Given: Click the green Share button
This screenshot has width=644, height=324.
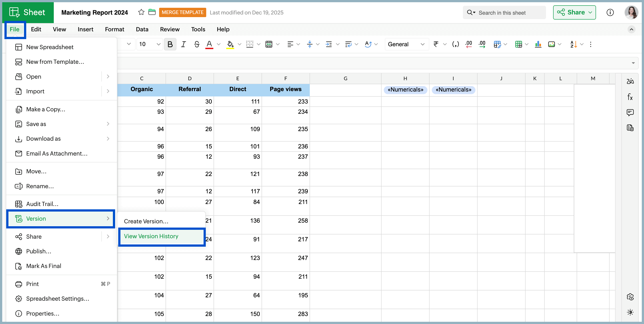Looking at the screenshot, I should [574, 12].
